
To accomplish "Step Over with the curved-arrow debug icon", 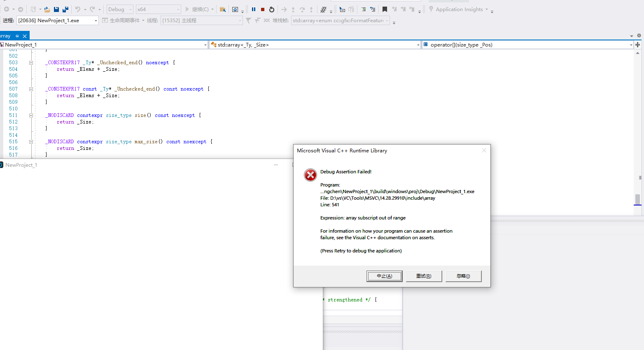I will click(x=302, y=9).
